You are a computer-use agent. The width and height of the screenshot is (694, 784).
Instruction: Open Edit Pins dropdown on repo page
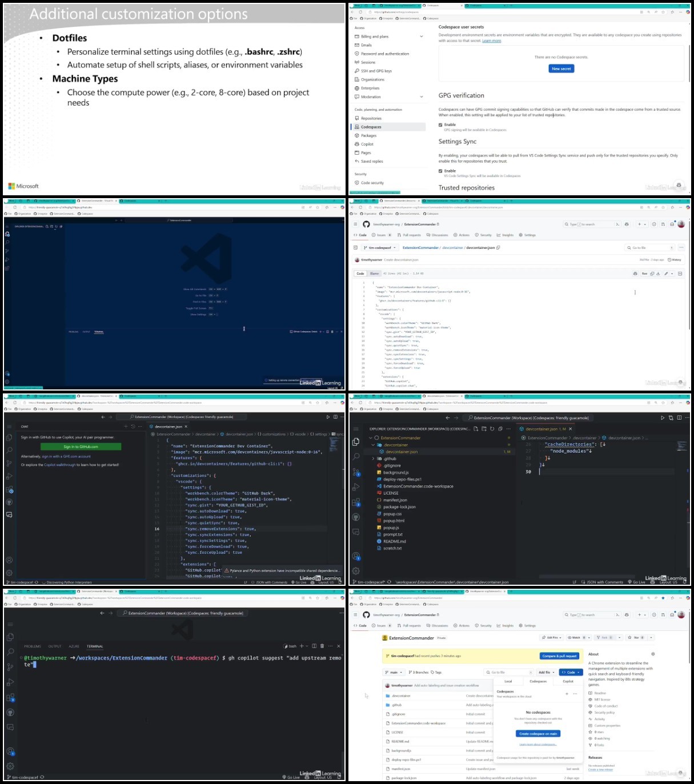pyautogui.click(x=552, y=637)
